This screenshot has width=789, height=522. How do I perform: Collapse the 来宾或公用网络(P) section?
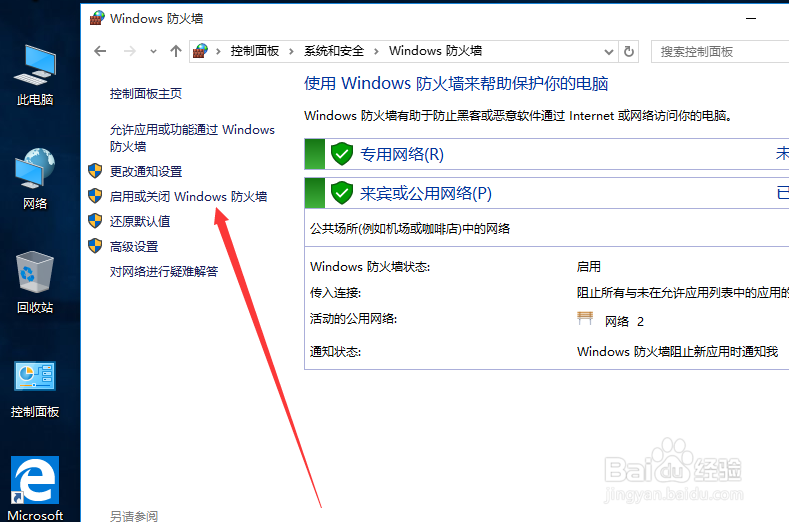tap(546, 193)
